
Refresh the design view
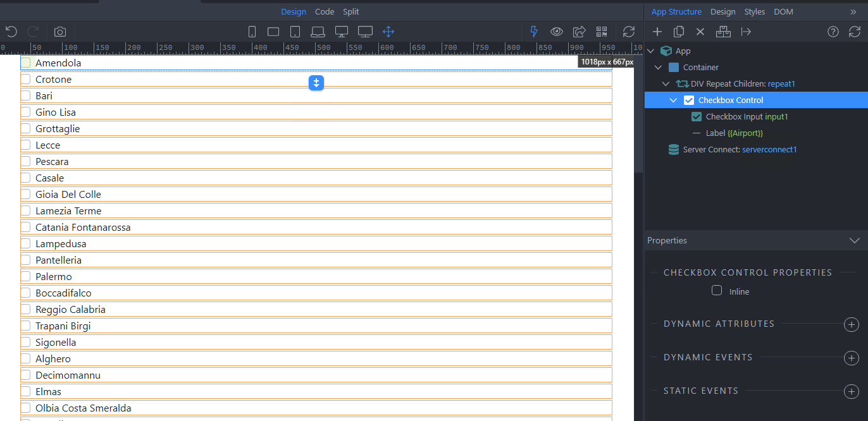pyautogui.click(x=629, y=32)
